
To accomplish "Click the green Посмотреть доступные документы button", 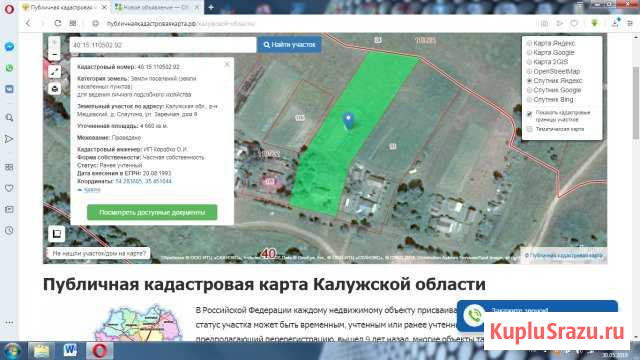I will click(x=152, y=212).
